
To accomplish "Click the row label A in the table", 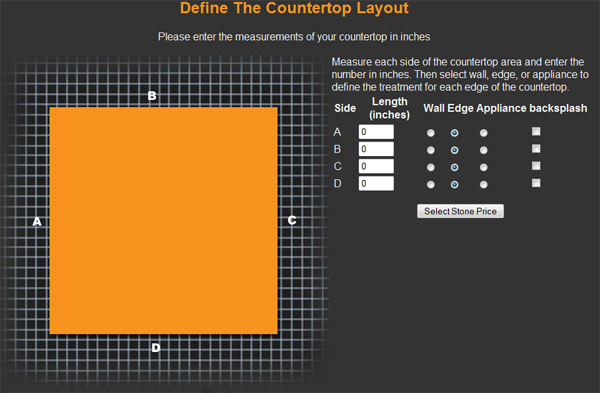I will pos(337,132).
